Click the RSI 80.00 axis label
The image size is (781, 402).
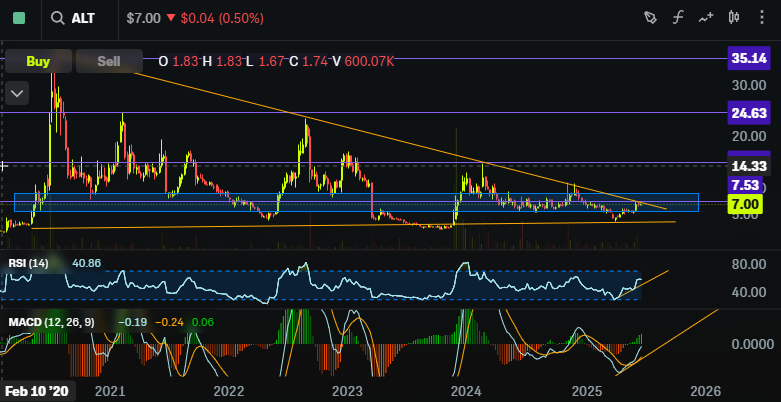point(749,264)
